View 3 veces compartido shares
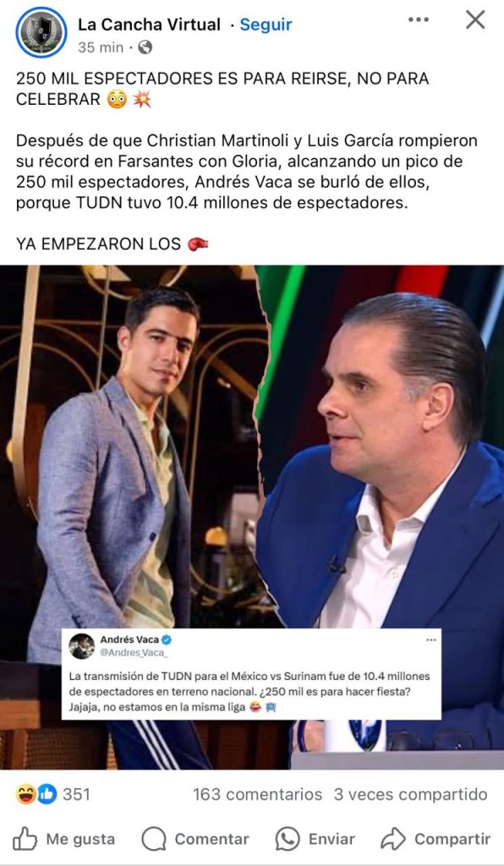This screenshot has width=504, height=866. (x=411, y=795)
